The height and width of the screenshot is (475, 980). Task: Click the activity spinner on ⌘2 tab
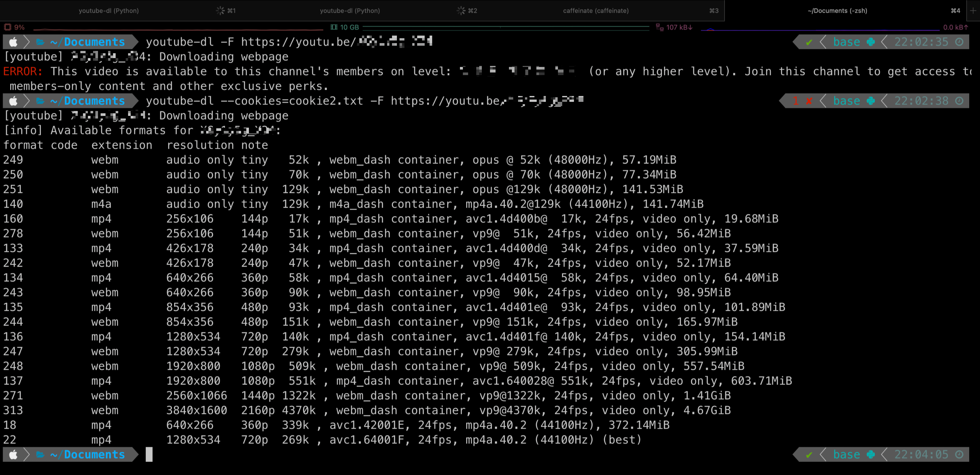(x=461, y=11)
